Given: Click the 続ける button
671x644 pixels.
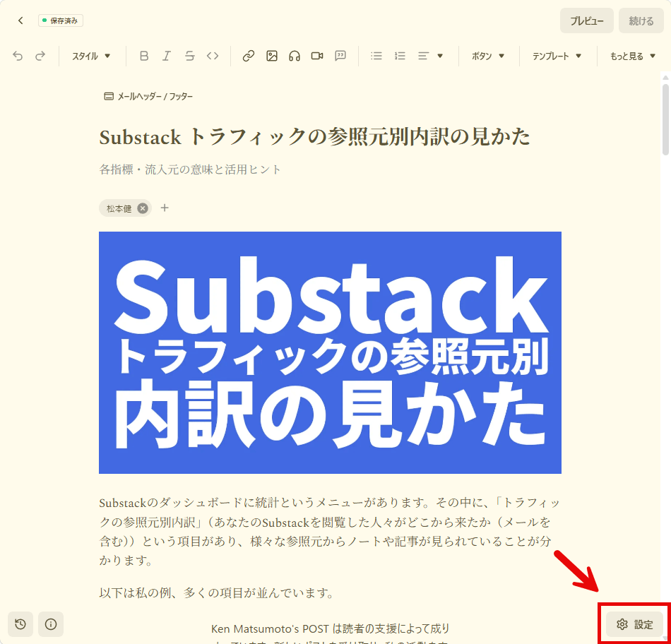Looking at the screenshot, I should [x=641, y=20].
